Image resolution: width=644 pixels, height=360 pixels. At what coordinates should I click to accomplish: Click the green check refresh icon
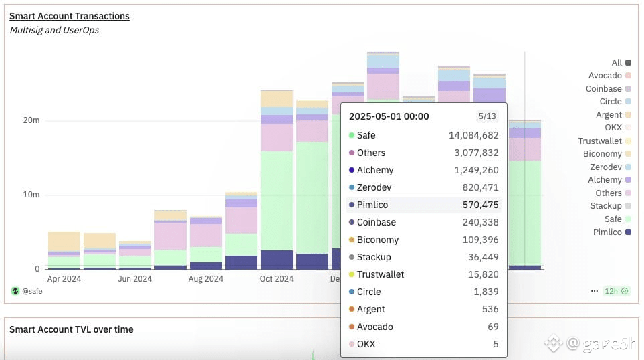click(x=625, y=291)
